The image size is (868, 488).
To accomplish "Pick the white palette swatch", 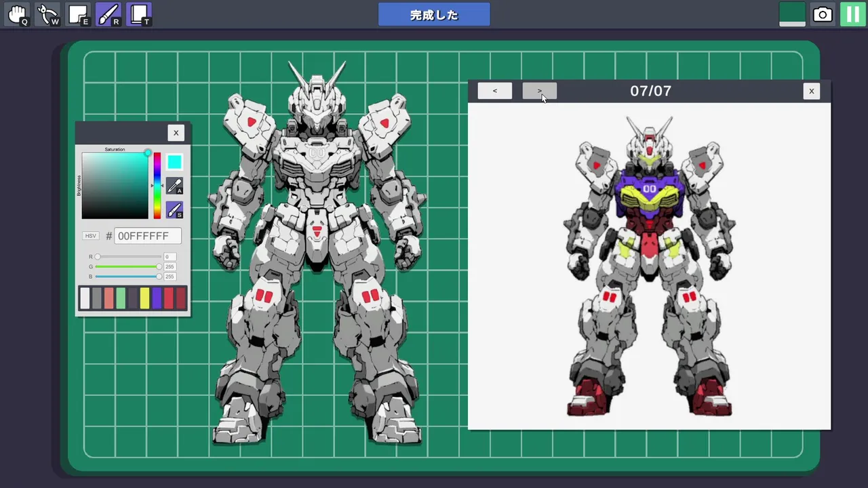I will [x=85, y=298].
